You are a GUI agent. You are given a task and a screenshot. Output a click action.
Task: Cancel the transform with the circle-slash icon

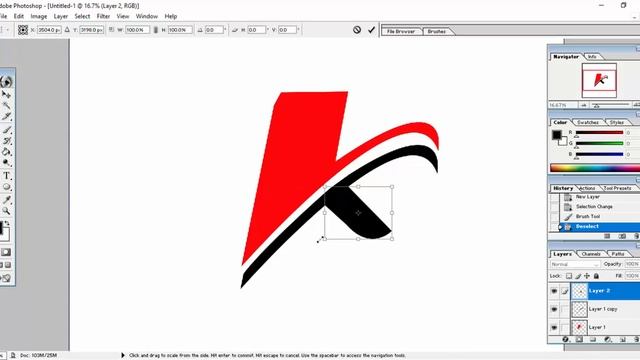click(357, 30)
